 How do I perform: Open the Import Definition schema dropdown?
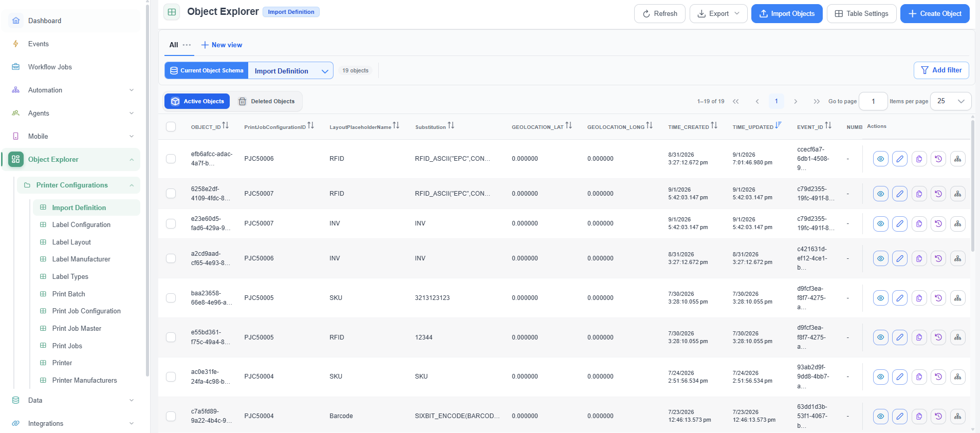[x=290, y=71]
